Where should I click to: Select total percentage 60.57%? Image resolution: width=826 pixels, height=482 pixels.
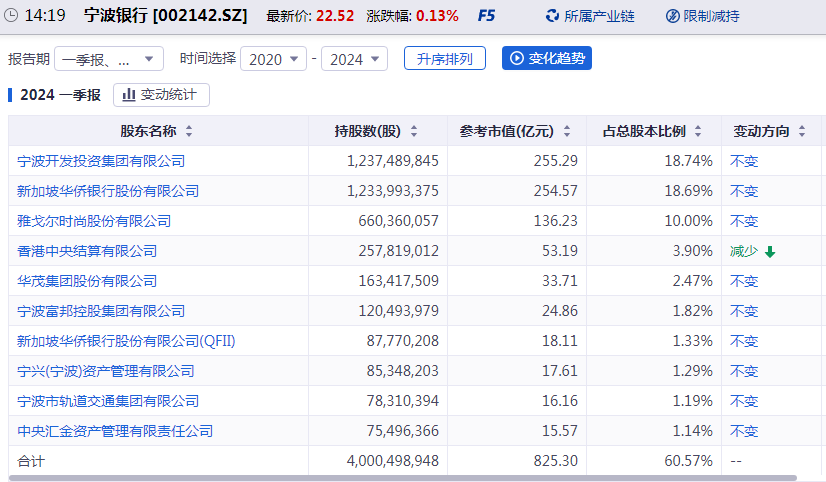(689, 461)
